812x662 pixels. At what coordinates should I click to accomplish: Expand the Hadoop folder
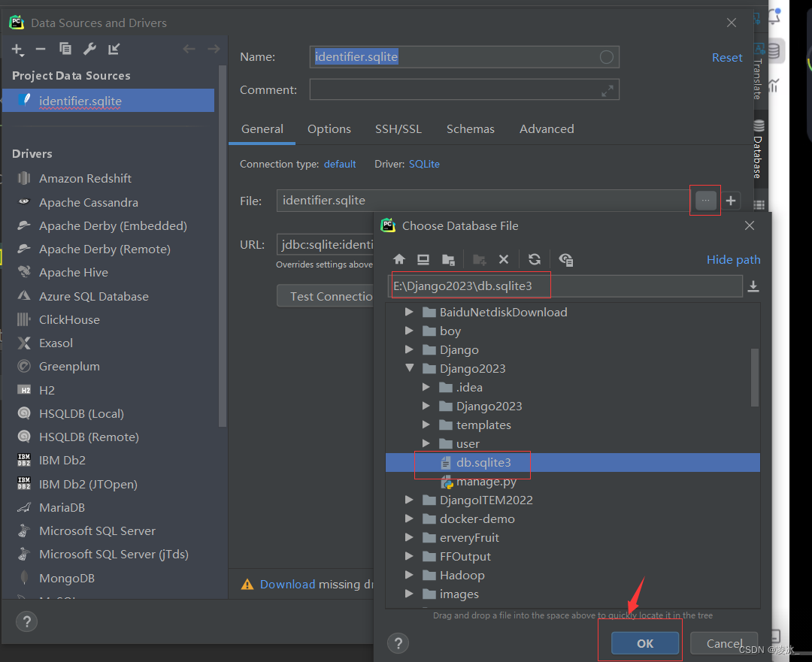coord(409,575)
